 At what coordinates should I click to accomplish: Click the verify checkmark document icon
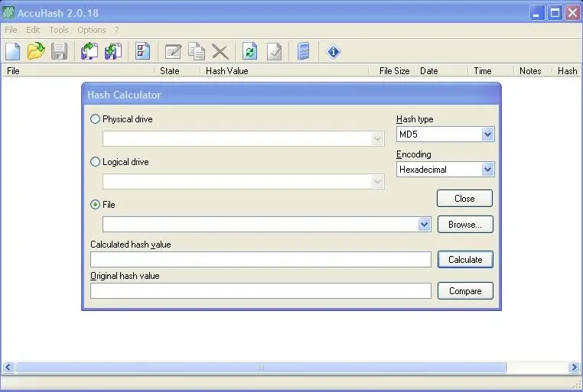[275, 51]
